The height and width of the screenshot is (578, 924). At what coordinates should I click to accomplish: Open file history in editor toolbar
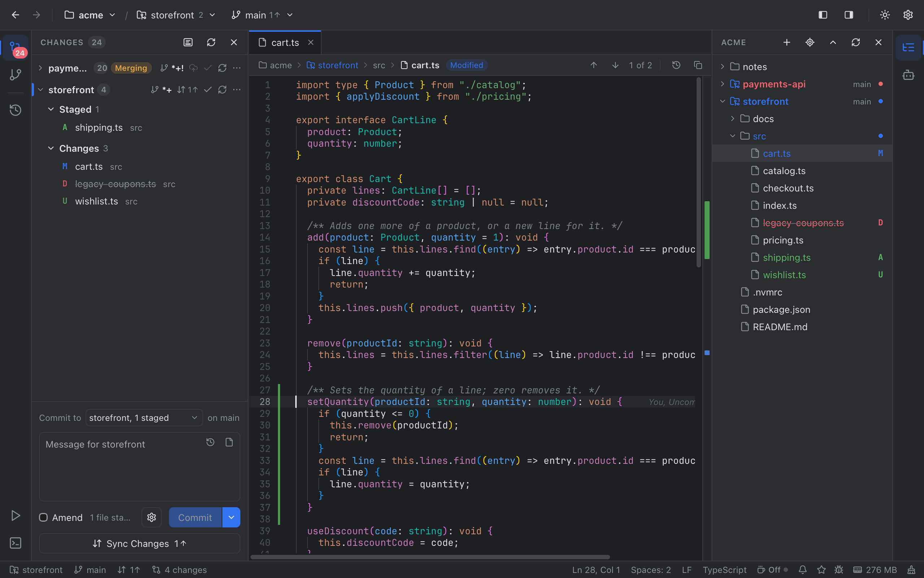click(x=676, y=65)
